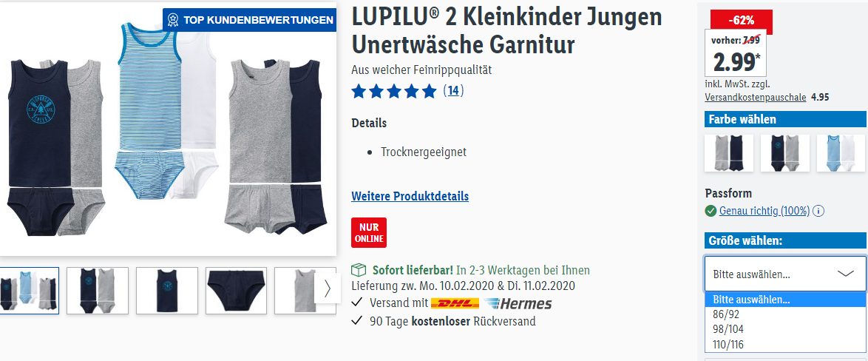Select the navy print and grey color variant
Screen dimensions: 868x361
click(785, 153)
